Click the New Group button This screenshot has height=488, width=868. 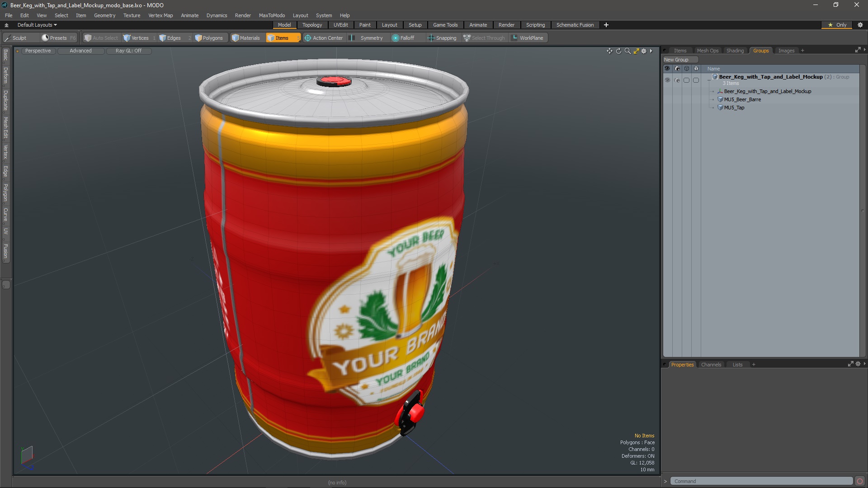[680, 60]
